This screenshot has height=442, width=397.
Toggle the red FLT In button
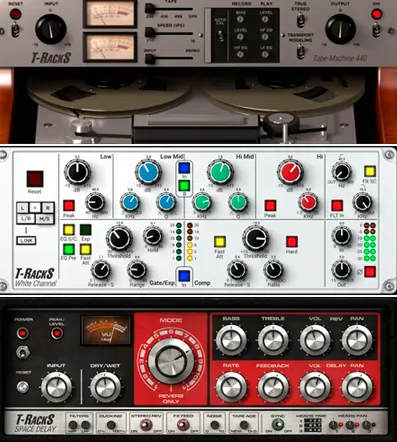pos(337,206)
